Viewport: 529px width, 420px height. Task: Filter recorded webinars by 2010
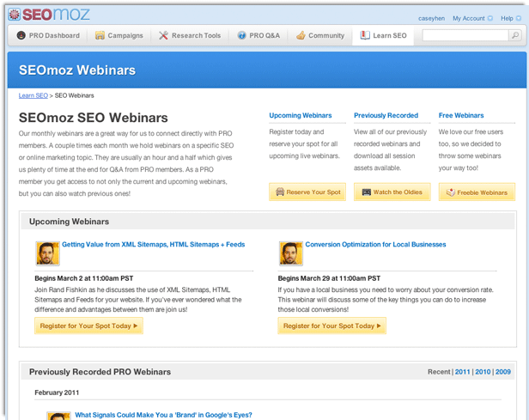tap(483, 372)
